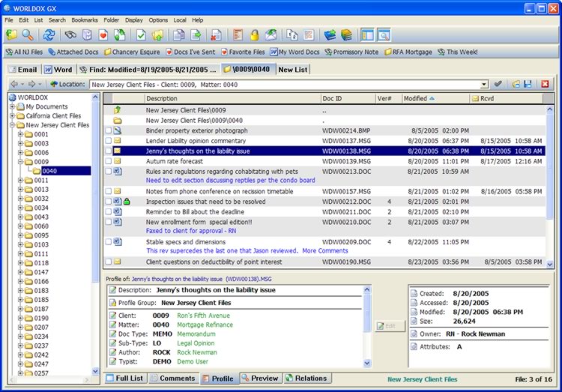Click the magnifying glass search icon in toolbar

coord(28,35)
